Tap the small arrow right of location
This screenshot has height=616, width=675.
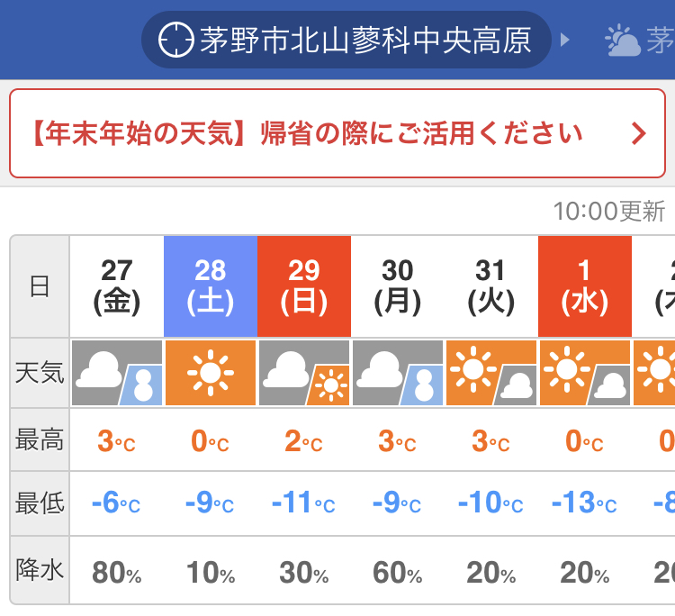[565, 40]
